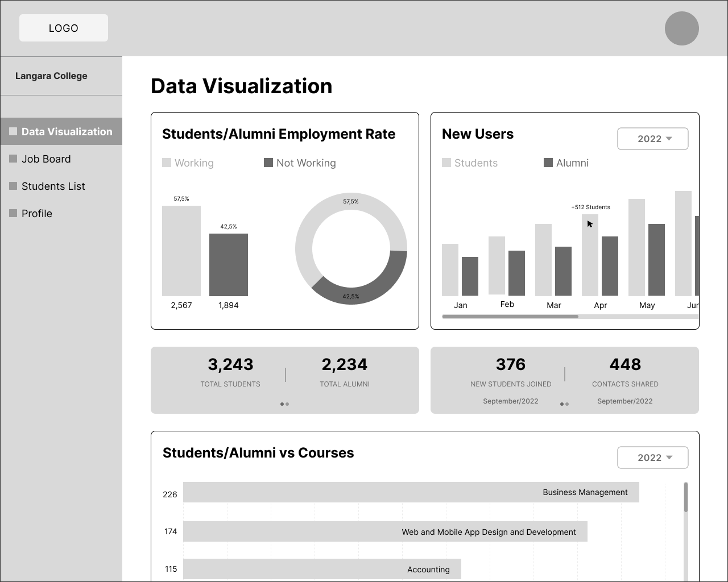Toggle the Alumni legend in New Users
Viewport: 728px width, 582px height.
566,163
